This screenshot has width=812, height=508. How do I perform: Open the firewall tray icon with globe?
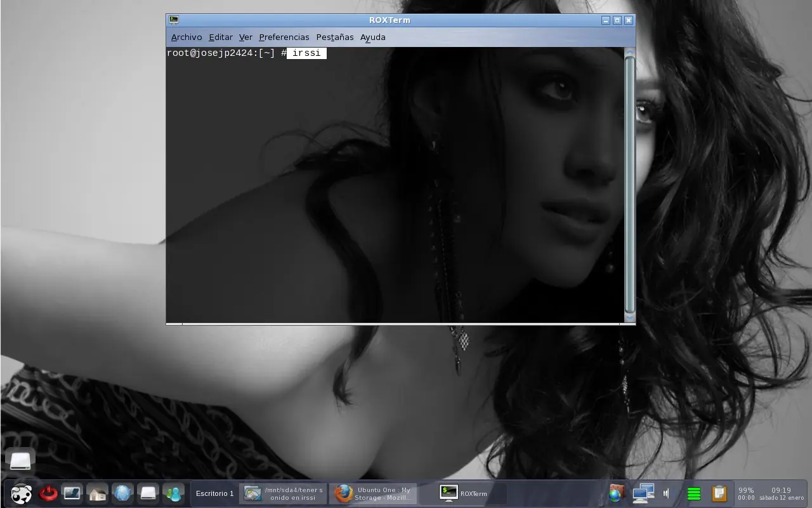[x=617, y=493]
